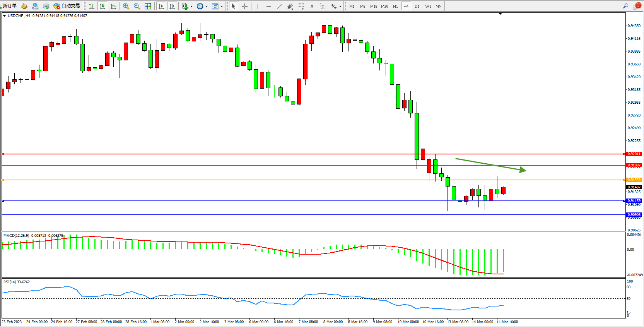Image resolution: width=644 pixels, height=327 pixels.
Task: Switch chart to line chart style
Action: click(x=113, y=6)
